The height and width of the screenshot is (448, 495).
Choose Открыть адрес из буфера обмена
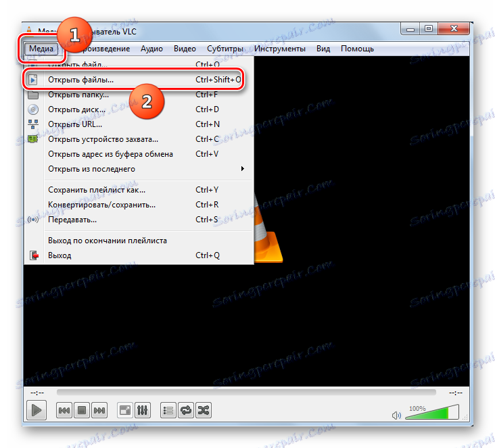click(x=139, y=153)
